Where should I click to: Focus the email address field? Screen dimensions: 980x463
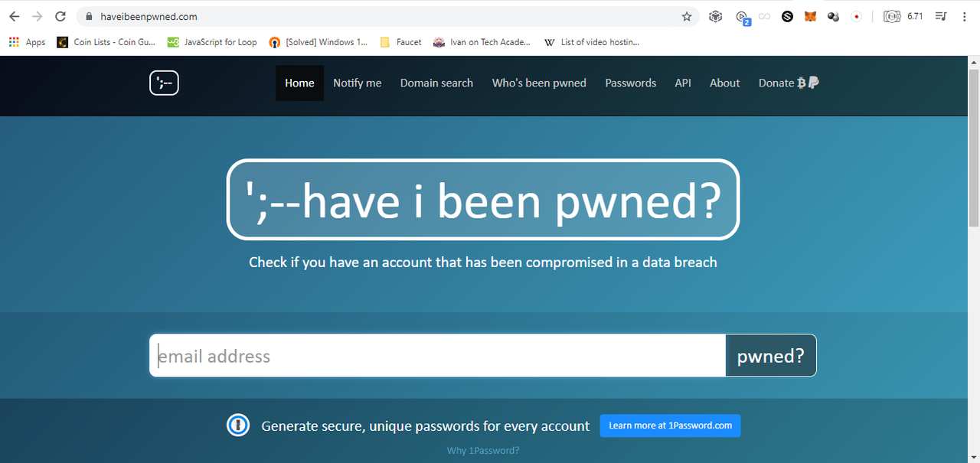tap(438, 356)
